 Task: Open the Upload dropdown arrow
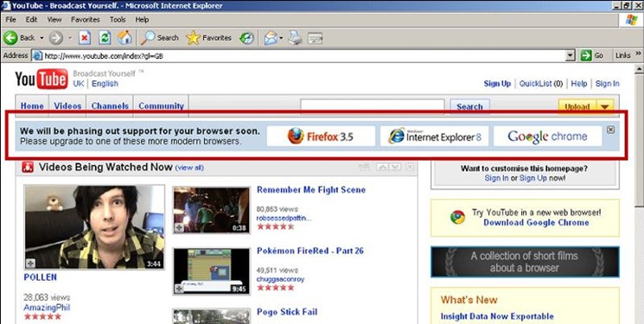(604, 107)
